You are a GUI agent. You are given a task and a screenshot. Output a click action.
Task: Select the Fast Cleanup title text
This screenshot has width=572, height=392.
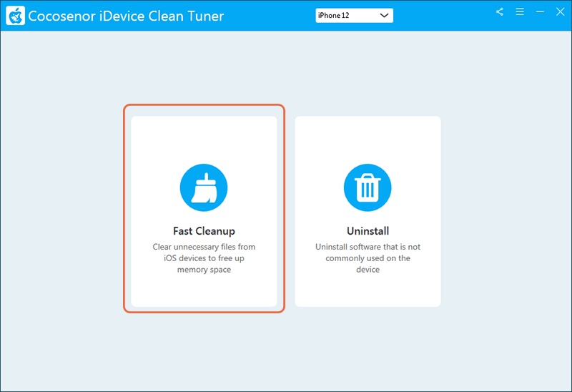[x=204, y=231]
